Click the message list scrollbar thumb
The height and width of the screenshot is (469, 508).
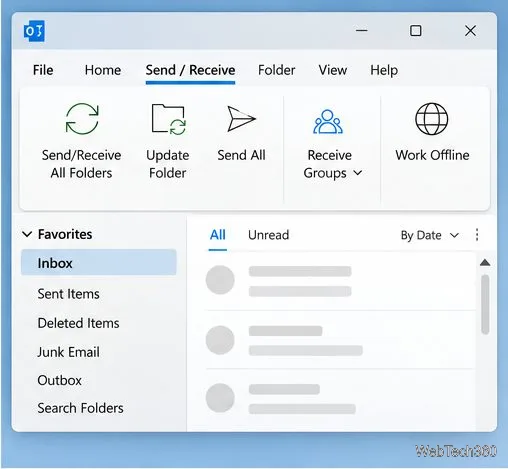click(x=485, y=304)
